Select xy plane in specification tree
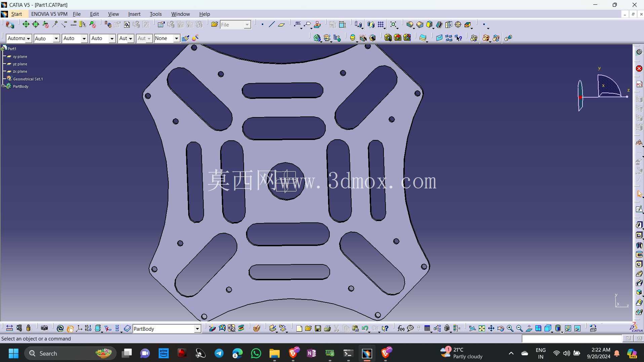This screenshot has height=362, width=644. [20, 57]
